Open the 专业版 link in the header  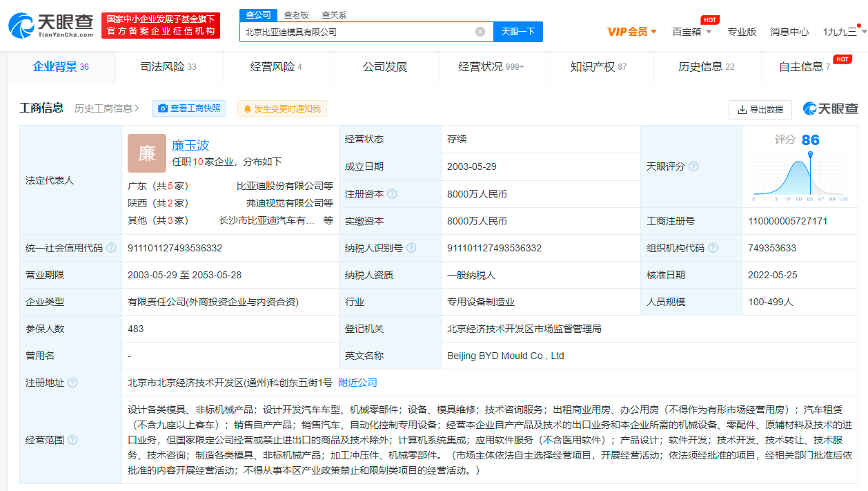(742, 32)
